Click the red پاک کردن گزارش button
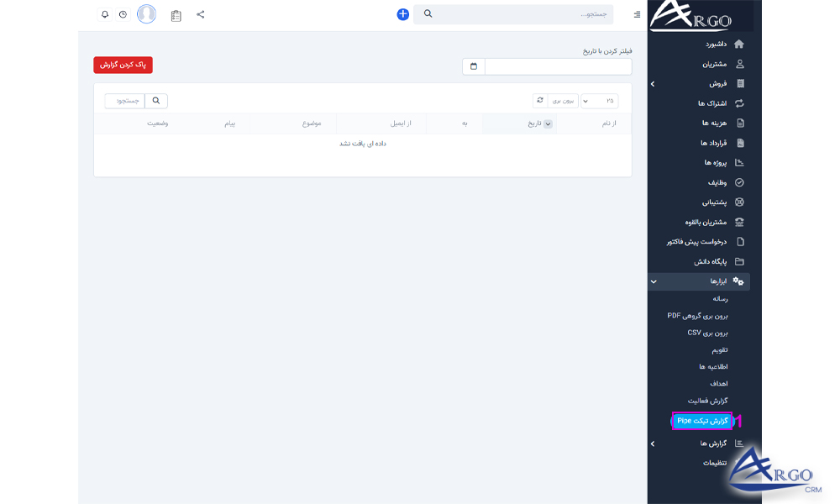840x504 pixels. pos(123,65)
